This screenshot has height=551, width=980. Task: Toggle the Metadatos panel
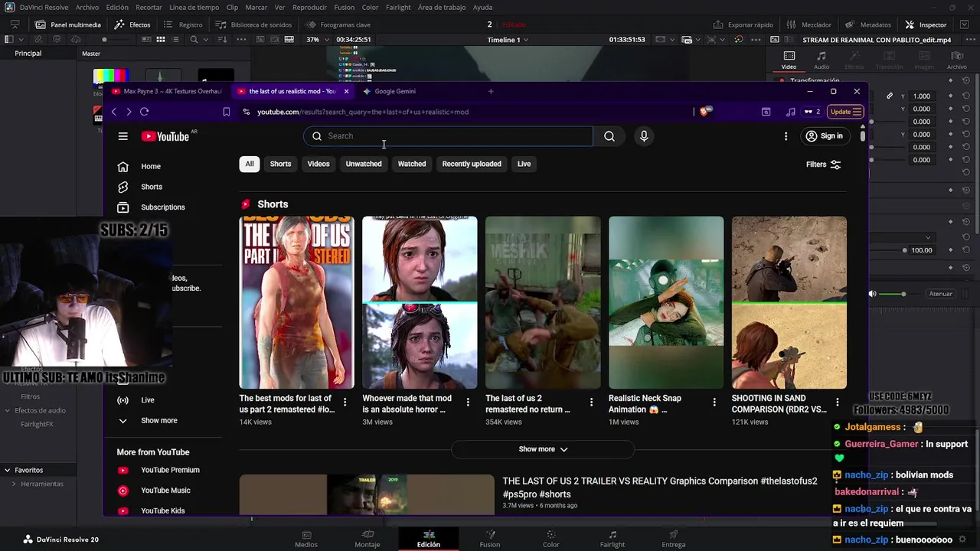click(x=868, y=24)
